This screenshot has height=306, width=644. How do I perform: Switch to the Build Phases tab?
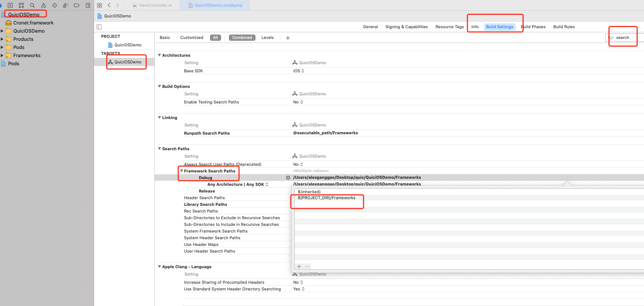pyautogui.click(x=533, y=27)
